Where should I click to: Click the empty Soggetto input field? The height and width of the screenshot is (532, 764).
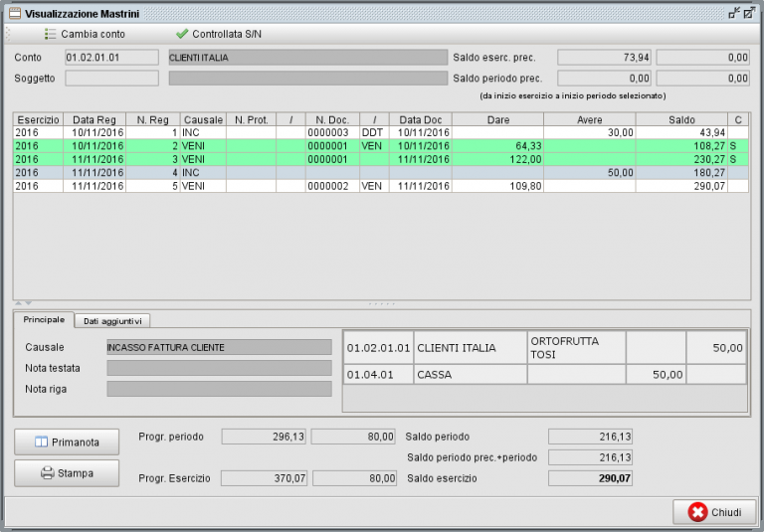[x=111, y=78]
